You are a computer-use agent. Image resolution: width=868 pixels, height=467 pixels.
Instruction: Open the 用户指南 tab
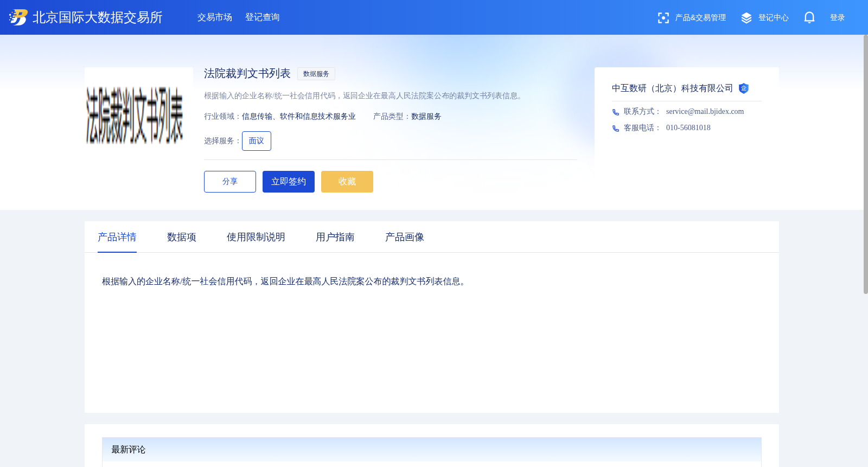[x=335, y=237]
